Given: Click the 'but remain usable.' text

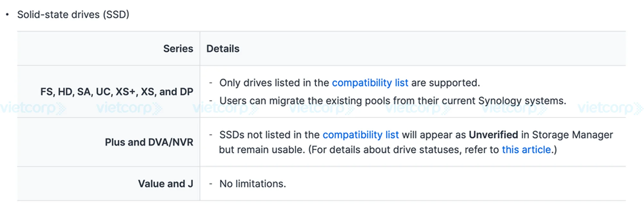Looking at the screenshot, I should click(262, 150).
